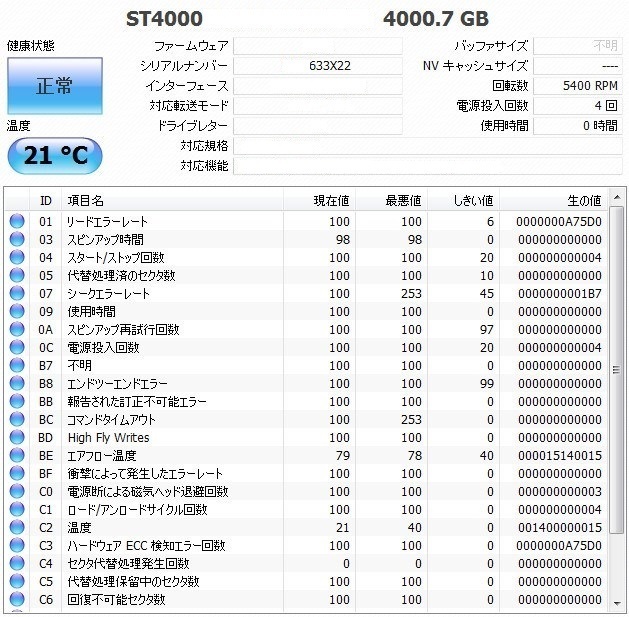Click the scroll up arrow of the list
This screenshot has height=617, width=629.
click(x=616, y=197)
